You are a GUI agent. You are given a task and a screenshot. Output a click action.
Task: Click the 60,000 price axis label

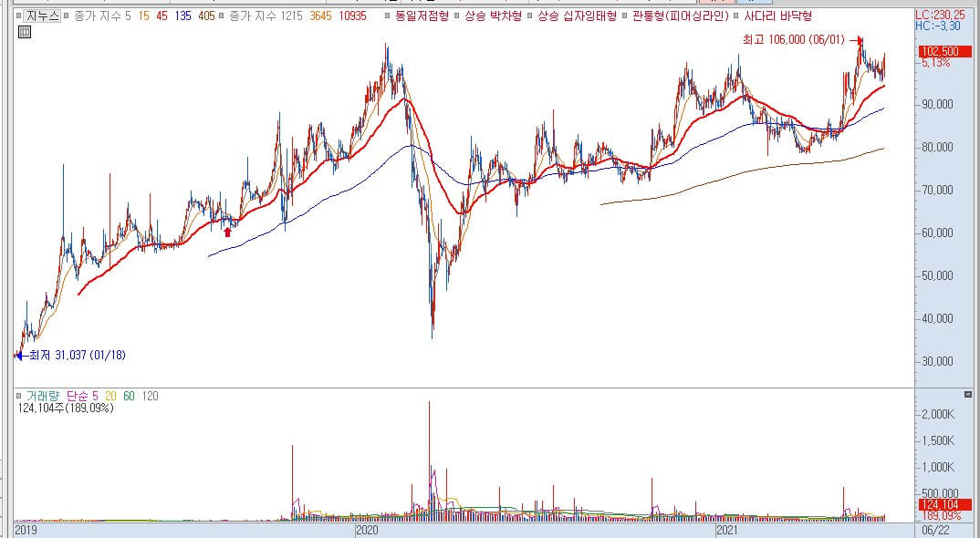[x=937, y=233]
